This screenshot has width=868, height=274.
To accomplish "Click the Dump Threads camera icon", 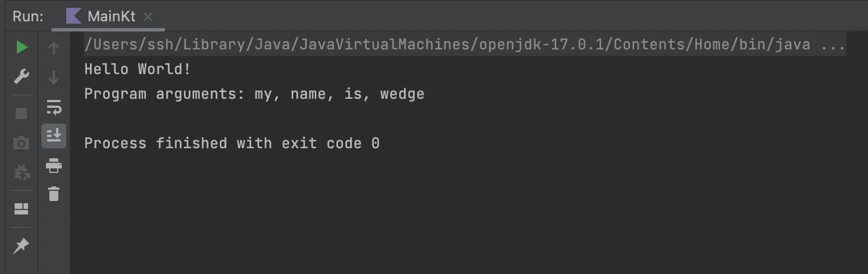I will point(21,143).
